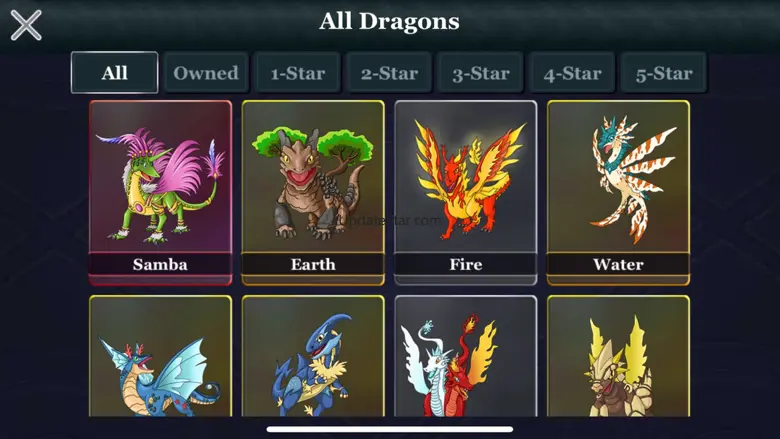Open the Samba dragon card
The width and height of the screenshot is (780, 439).
pos(160,192)
